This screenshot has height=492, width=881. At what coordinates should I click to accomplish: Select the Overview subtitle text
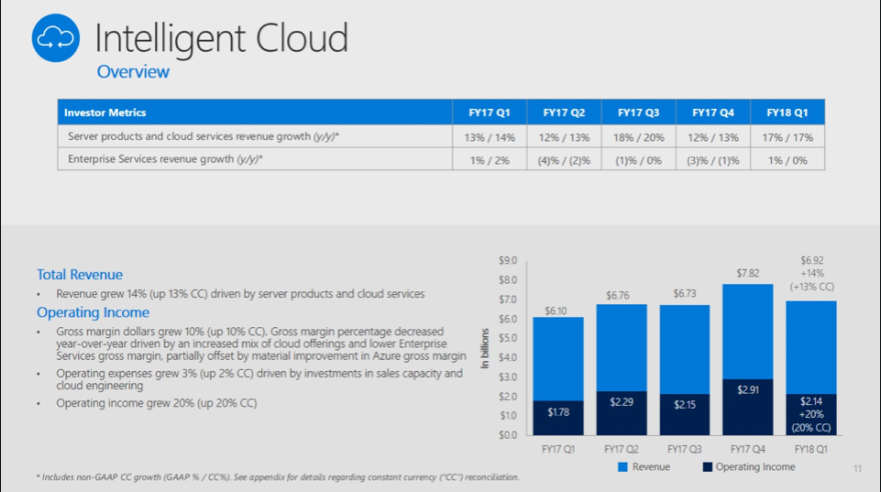[x=132, y=72]
